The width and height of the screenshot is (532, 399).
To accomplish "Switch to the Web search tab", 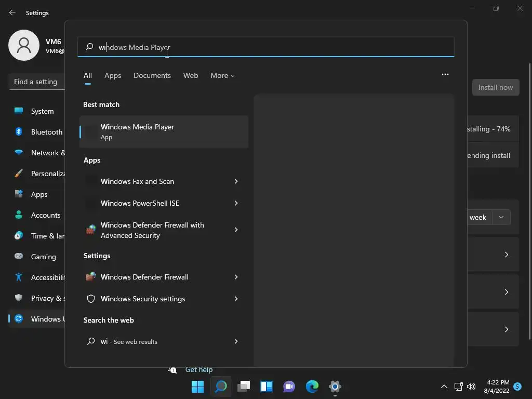I will pyautogui.click(x=191, y=75).
